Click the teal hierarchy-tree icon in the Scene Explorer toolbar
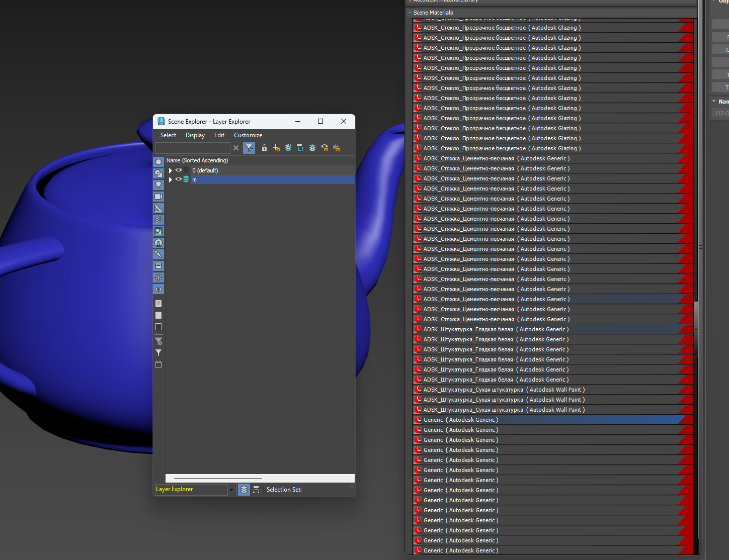The width and height of the screenshot is (729, 560). (x=300, y=148)
